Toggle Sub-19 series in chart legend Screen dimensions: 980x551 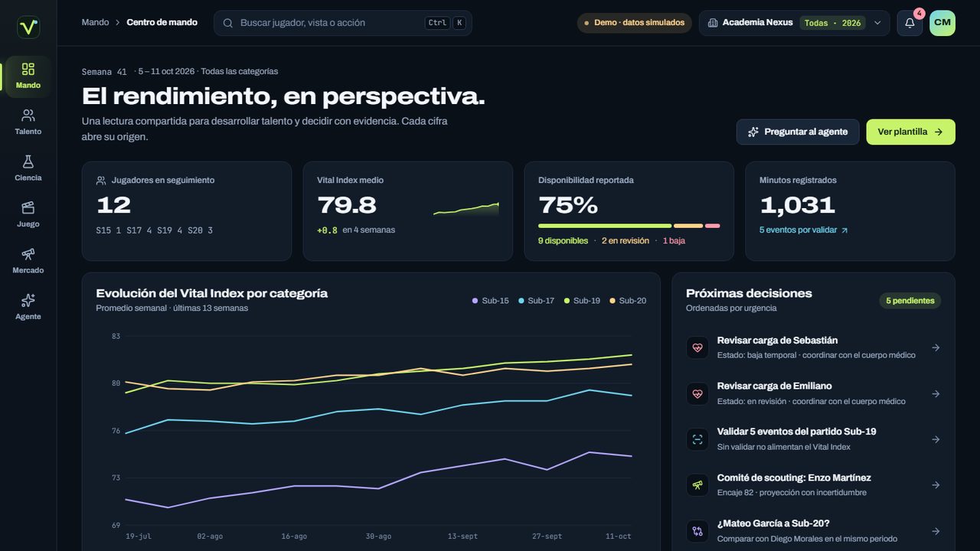(582, 301)
